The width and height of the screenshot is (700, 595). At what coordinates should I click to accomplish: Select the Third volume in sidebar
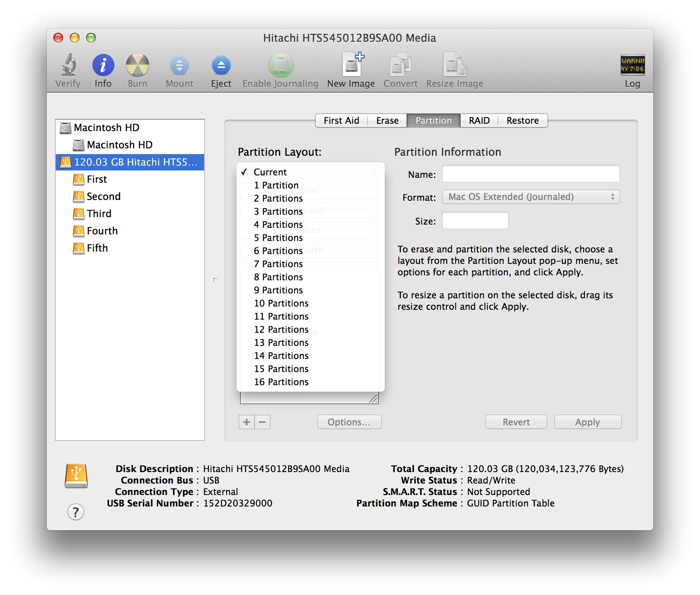pyautogui.click(x=130, y=214)
